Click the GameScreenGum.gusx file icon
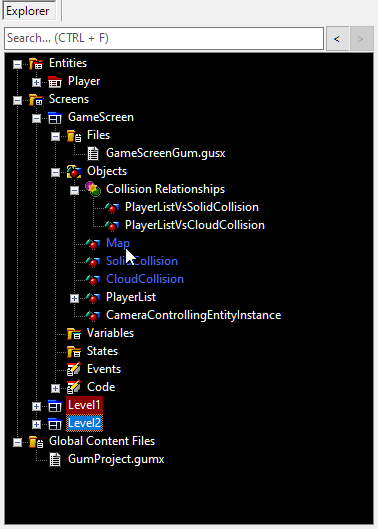The image size is (378, 529). (93, 153)
